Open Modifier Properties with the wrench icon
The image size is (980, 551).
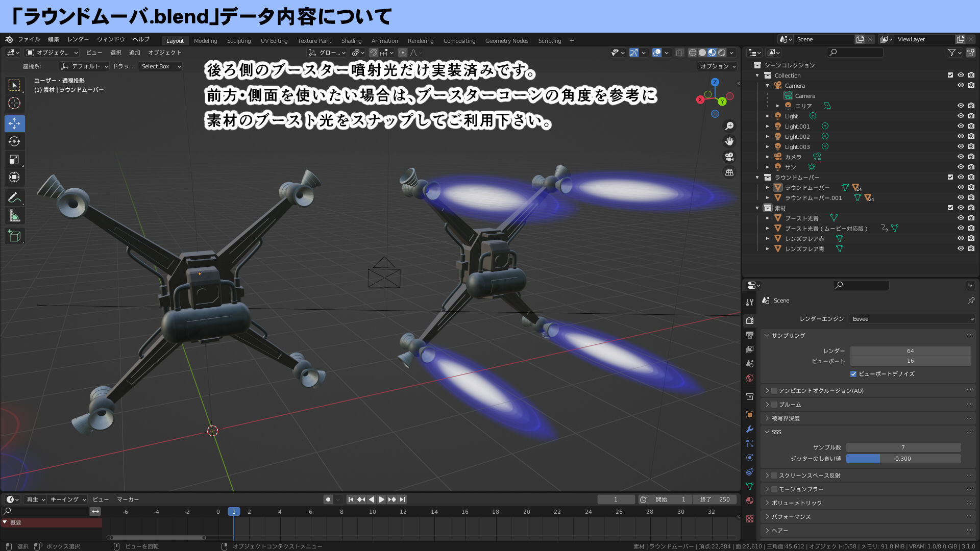(749, 429)
